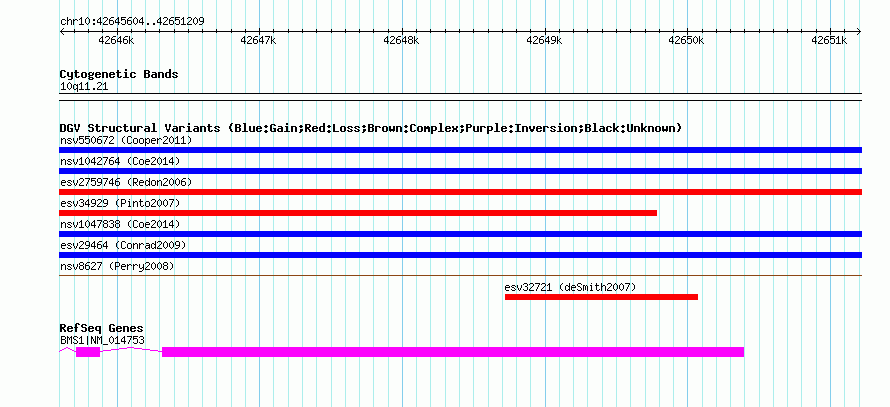Click the small magenta BMS1 exon block
The height and width of the screenshot is (407, 890).
[x=88, y=352]
